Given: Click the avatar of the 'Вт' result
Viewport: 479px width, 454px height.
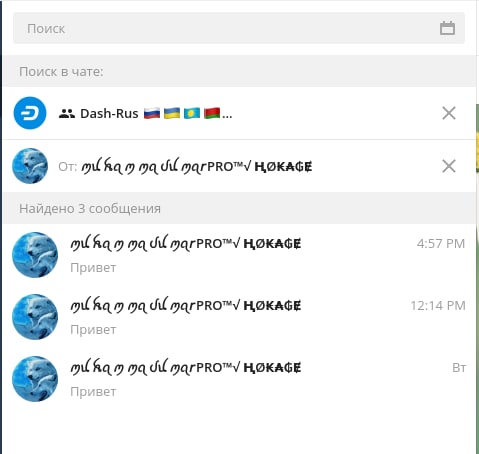Looking at the screenshot, I should 35,379.
